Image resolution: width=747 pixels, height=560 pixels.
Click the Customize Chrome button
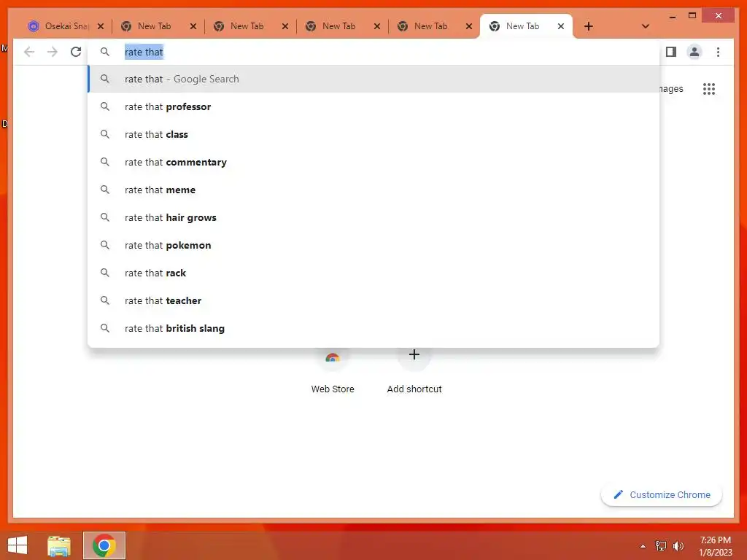662,495
